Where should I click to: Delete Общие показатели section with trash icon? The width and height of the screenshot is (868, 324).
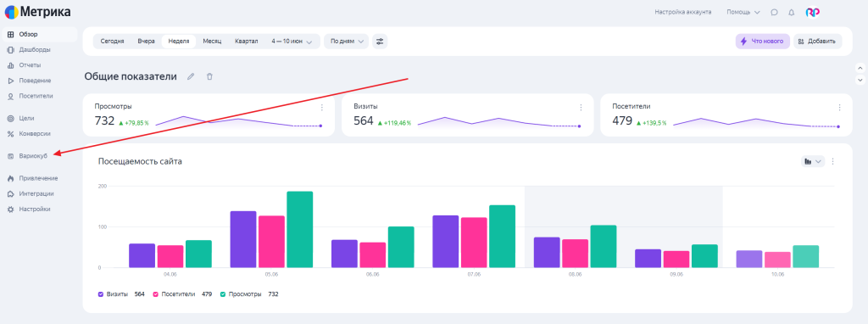[x=209, y=77]
